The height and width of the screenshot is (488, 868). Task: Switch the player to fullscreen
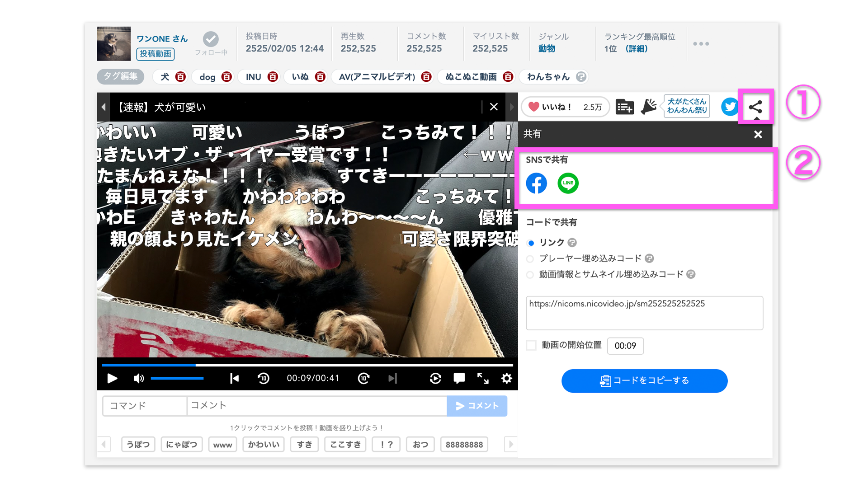(x=483, y=378)
